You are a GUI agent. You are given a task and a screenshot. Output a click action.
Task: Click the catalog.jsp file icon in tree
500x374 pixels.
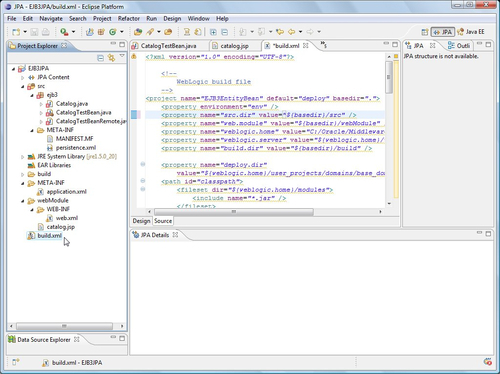40,227
